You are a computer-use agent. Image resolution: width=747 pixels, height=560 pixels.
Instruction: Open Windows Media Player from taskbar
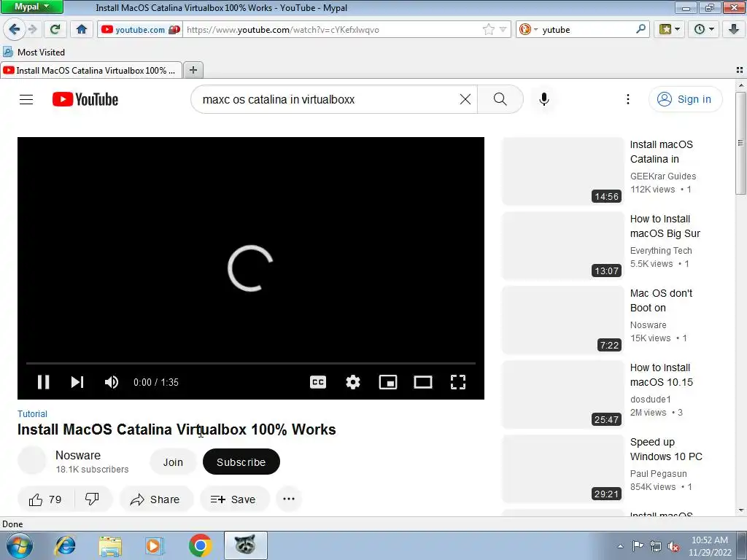(155, 545)
